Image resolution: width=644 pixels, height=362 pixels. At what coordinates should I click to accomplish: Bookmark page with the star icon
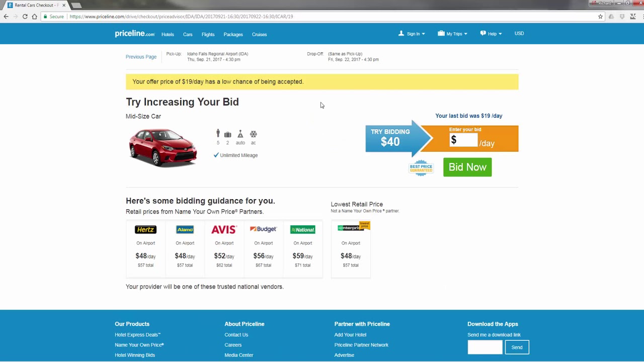coord(600,17)
